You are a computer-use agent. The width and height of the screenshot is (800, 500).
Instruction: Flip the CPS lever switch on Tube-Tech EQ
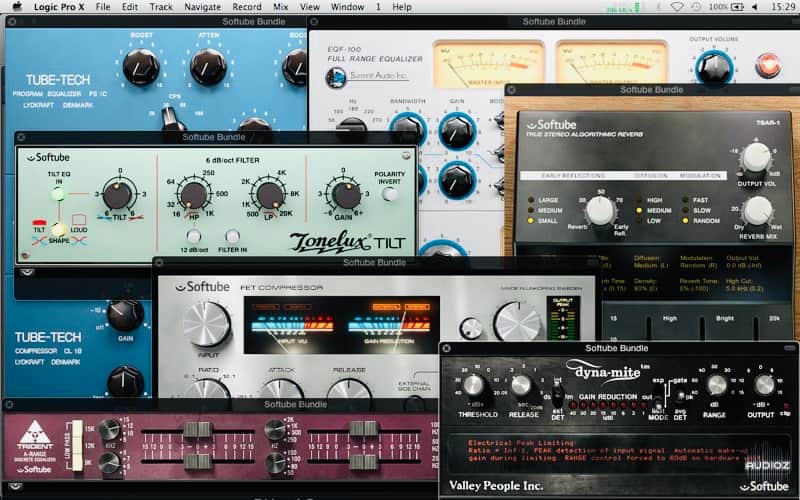(x=172, y=118)
